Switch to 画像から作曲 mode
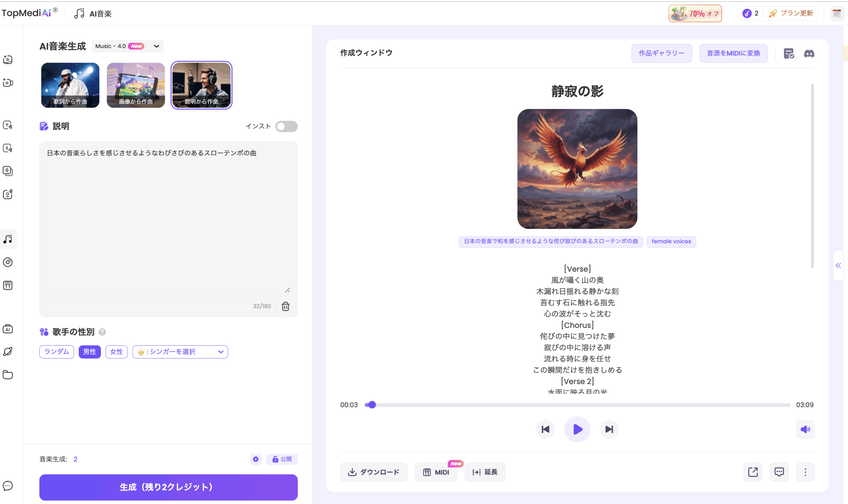Image resolution: width=848 pixels, height=504 pixels. coord(135,85)
